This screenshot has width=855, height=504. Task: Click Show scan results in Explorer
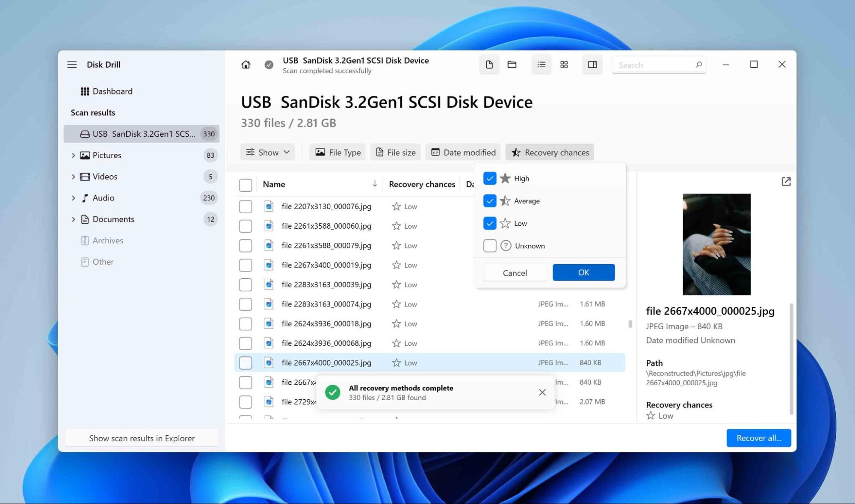click(x=142, y=438)
